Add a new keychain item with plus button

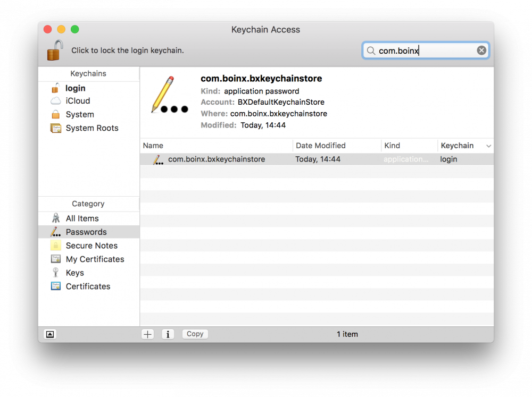click(x=147, y=334)
